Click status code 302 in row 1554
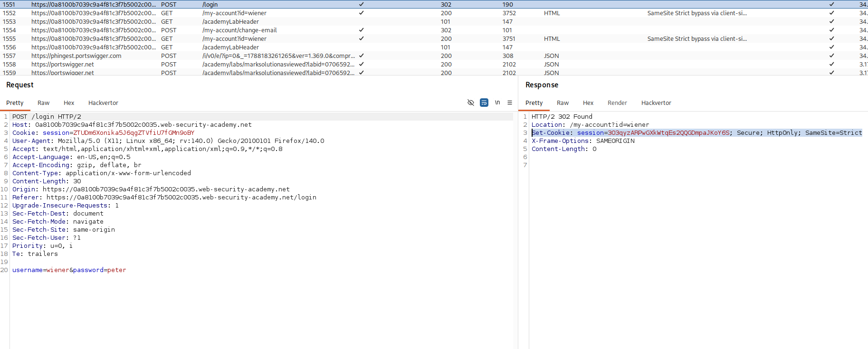 tap(446, 30)
